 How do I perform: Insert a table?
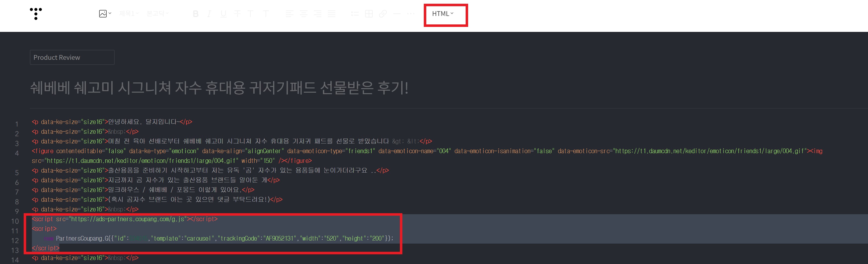click(x=369, y=14)
